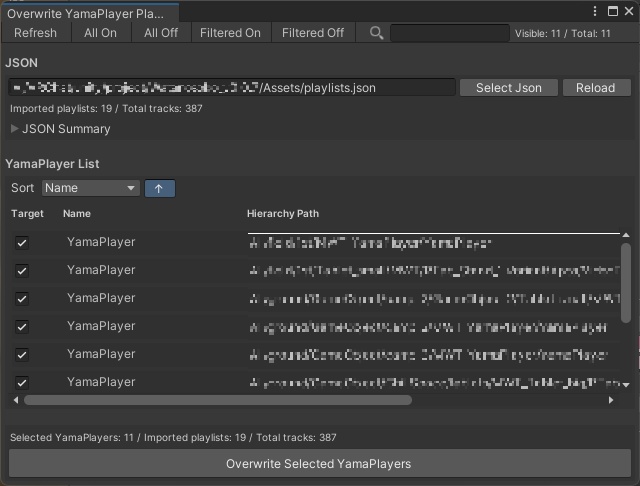Toggle the sort direction arrow button

click(159, 188)
